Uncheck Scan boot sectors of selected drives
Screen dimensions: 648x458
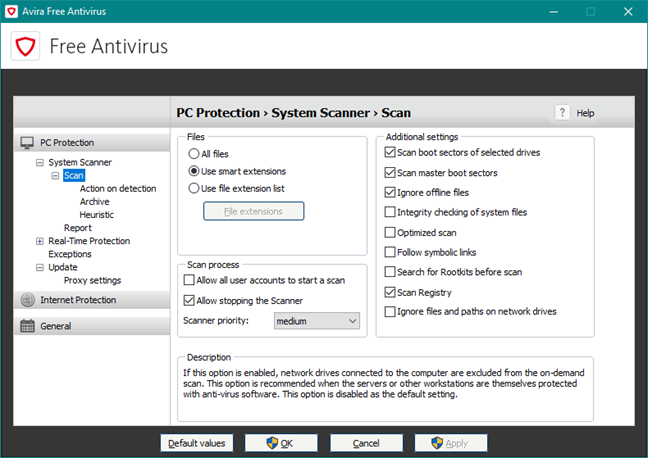(390, 152)
